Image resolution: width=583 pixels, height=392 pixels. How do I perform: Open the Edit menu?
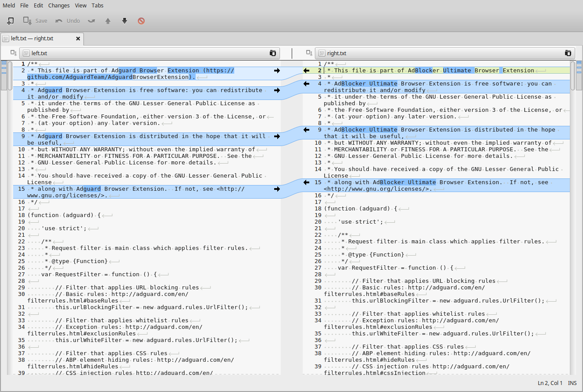39,5
